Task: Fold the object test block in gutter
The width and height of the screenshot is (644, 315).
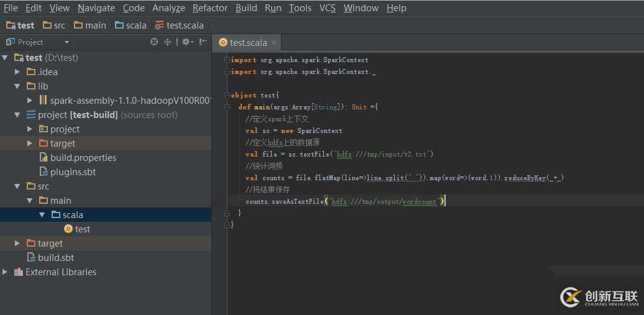Action: coord(227,95)
